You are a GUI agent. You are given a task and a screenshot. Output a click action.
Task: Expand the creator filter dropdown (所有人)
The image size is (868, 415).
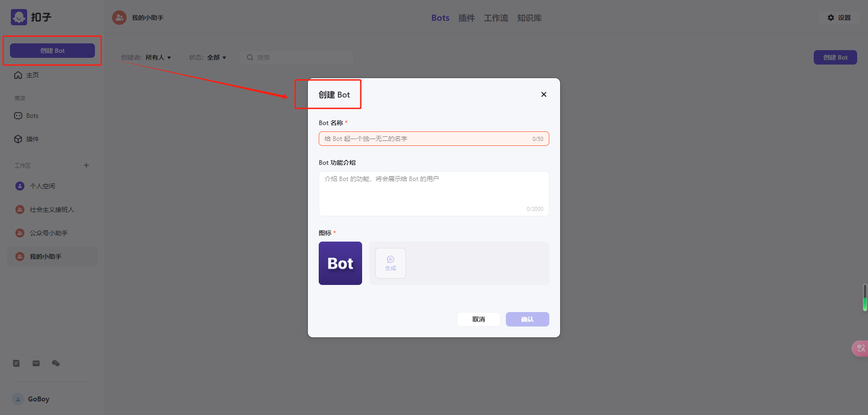click(x=158, y=57)
